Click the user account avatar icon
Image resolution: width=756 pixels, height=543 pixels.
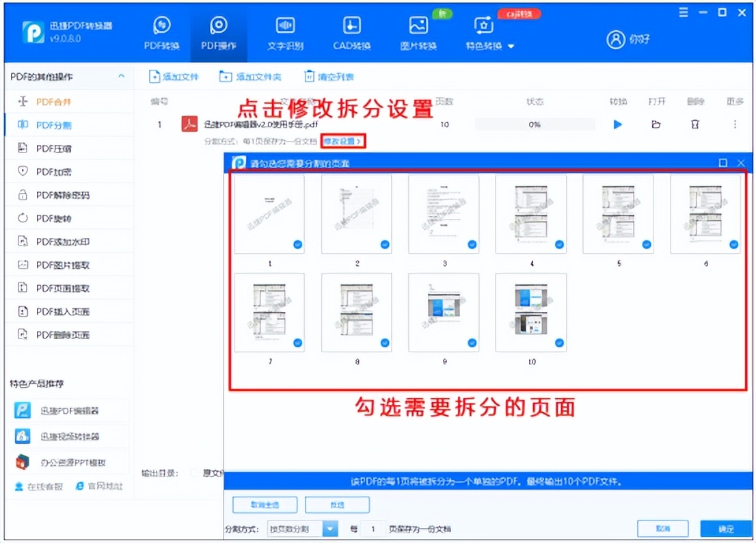coord(615,40)
